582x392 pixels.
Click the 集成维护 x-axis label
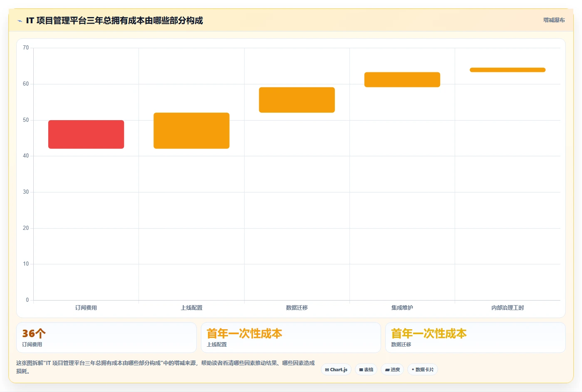tap(402, 308)
